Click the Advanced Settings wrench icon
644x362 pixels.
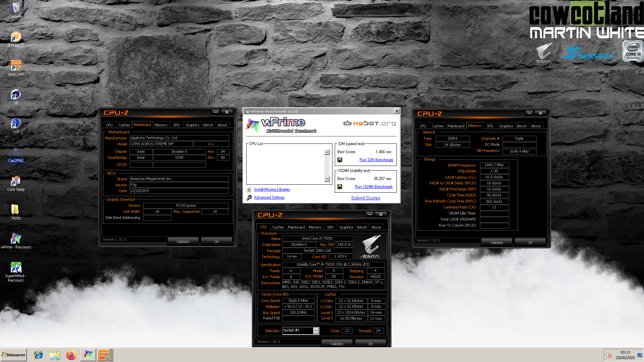pyautogui.click(x=249, y=198)
